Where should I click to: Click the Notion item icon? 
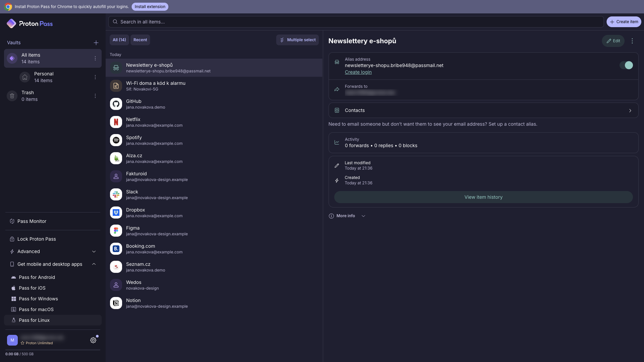(x=116, y=303)
